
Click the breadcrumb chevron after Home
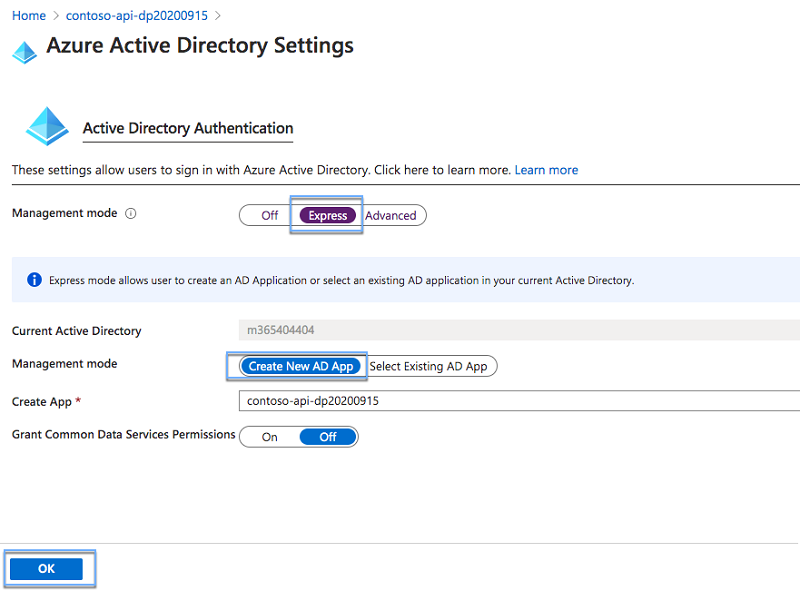[x=54, y=15]
